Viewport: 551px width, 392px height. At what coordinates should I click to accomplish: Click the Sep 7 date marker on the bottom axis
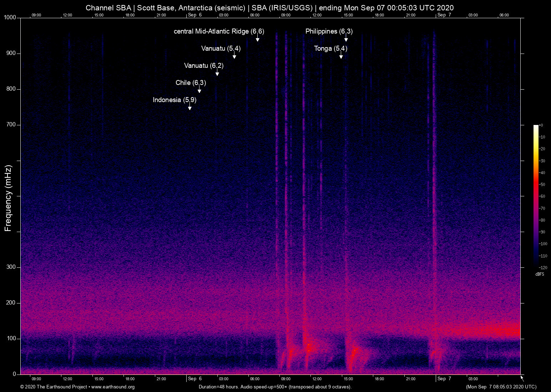444,379
